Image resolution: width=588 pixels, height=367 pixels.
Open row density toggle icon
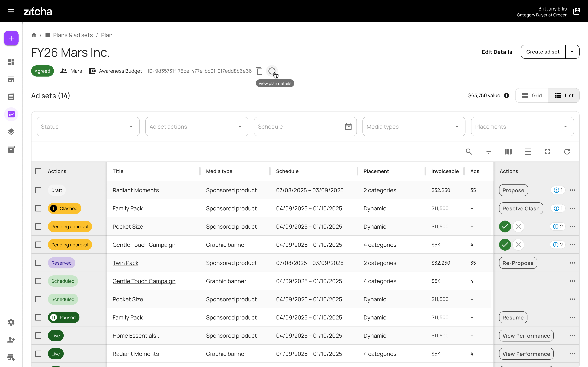527,152
